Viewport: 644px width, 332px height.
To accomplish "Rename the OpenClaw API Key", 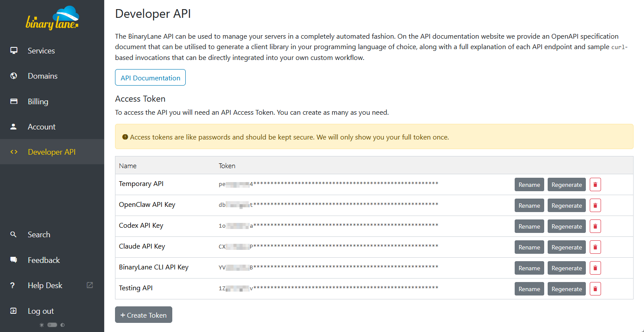I will click(529, 205).
